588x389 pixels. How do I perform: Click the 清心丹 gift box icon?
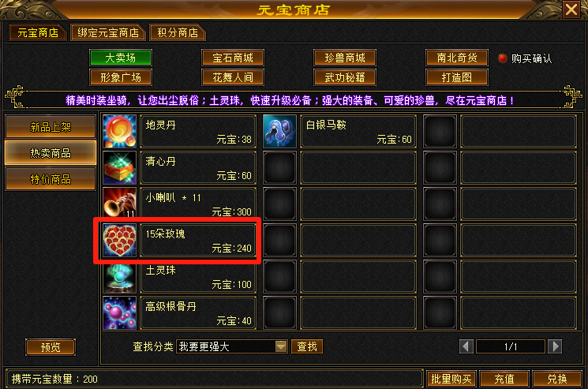click(x=120, y=167)
